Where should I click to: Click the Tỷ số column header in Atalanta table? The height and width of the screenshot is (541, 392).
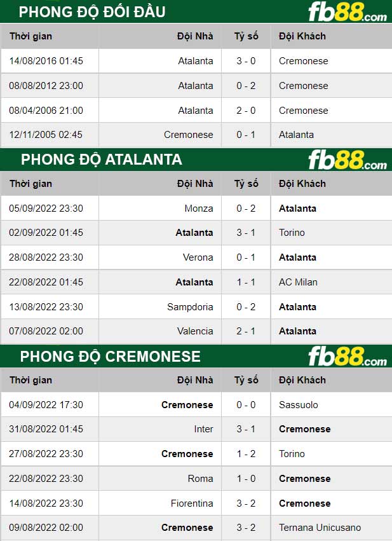[246, 184]
